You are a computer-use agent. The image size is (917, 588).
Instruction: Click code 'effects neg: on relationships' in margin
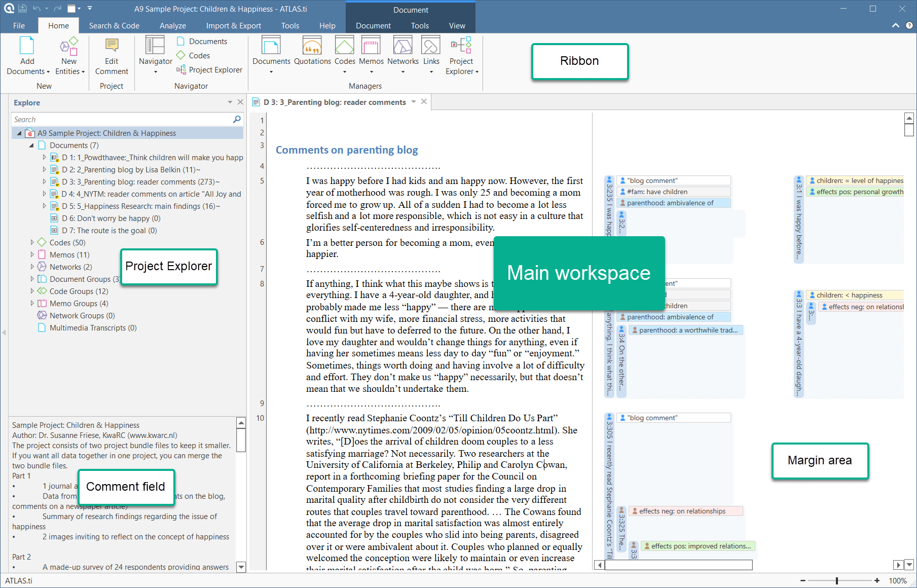click(686, 511)
